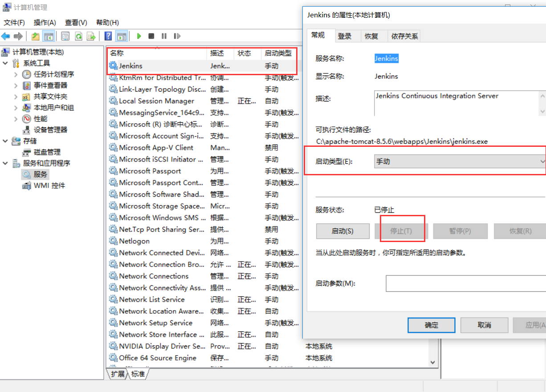The image size is (546, 392).
Task: Open the 查看(V) menu
Action: click(76, 22)
